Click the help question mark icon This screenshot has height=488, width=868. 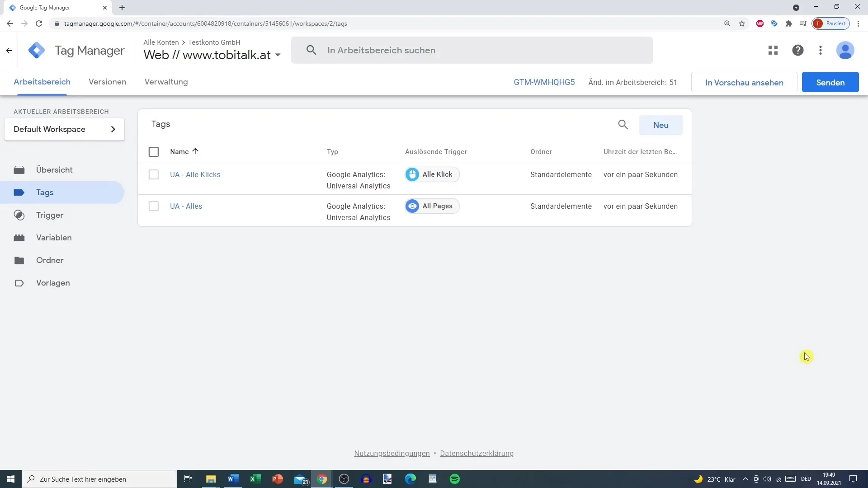[x=797, y=50]
